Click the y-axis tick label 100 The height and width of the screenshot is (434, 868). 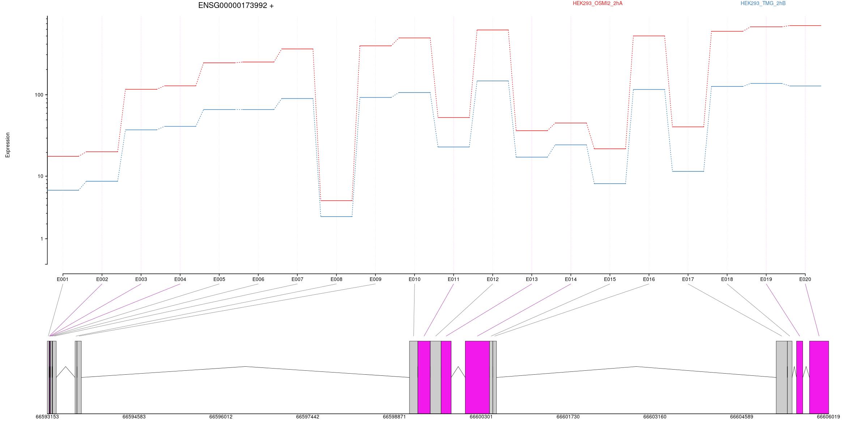click(x=39, y=95)
